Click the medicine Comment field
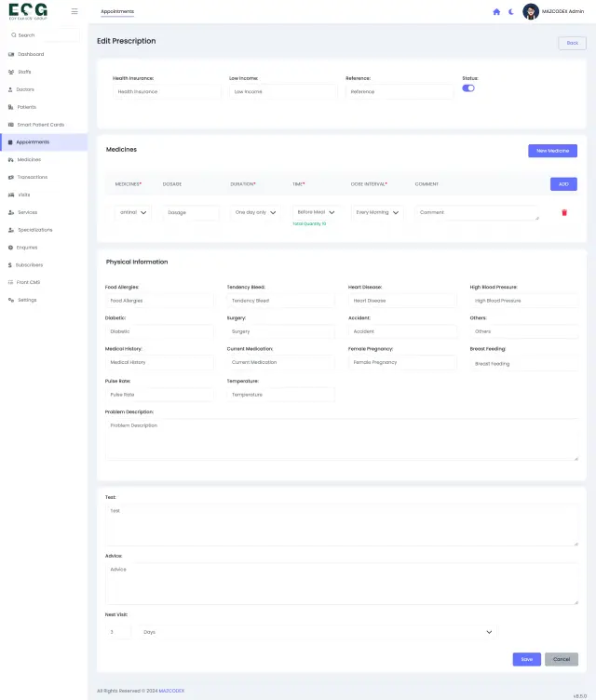This screenshot has height=700, width=596. 477,212
